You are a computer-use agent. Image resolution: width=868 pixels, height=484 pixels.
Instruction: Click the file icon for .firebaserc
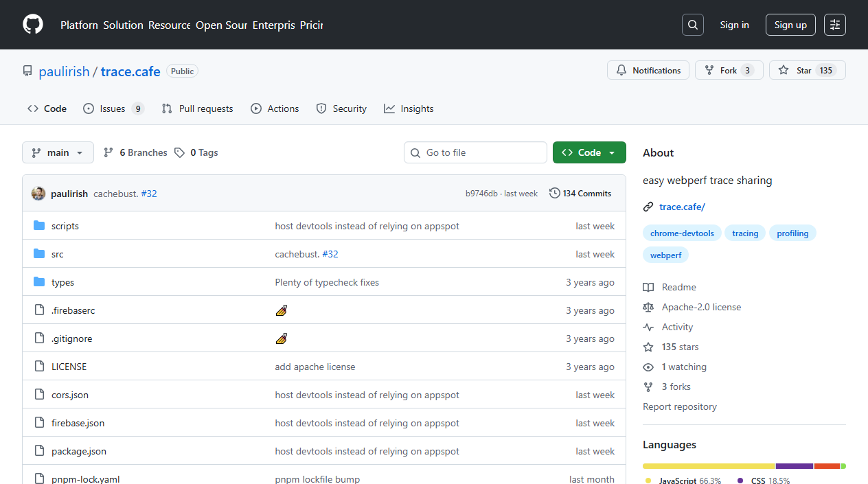pos(39,310)
